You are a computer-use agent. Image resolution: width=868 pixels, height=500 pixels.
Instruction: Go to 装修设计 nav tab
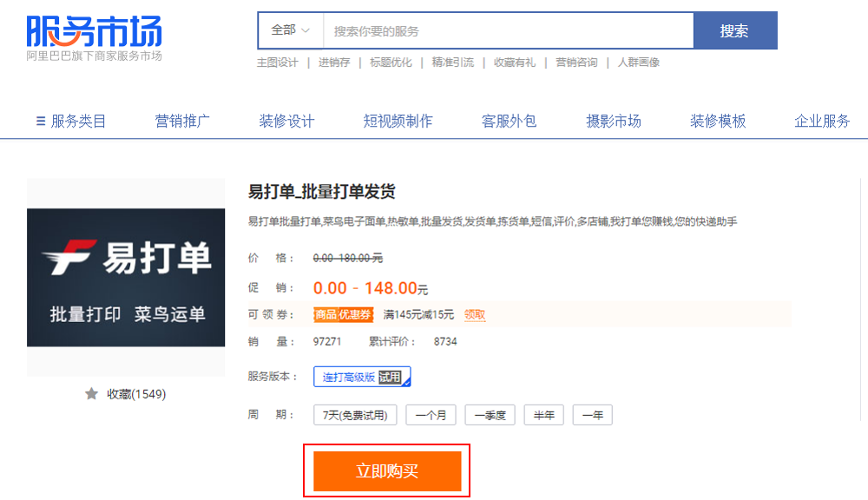286,121
